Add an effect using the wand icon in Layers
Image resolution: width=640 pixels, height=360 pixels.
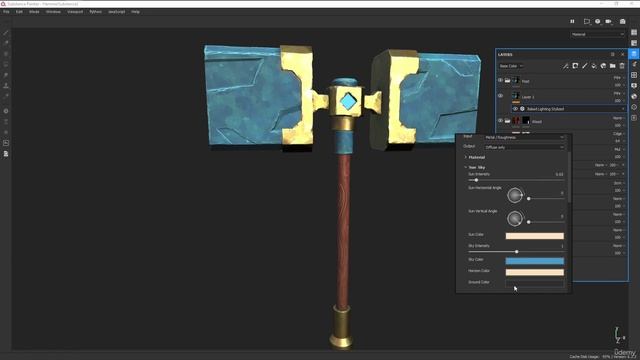click(565, 66)
